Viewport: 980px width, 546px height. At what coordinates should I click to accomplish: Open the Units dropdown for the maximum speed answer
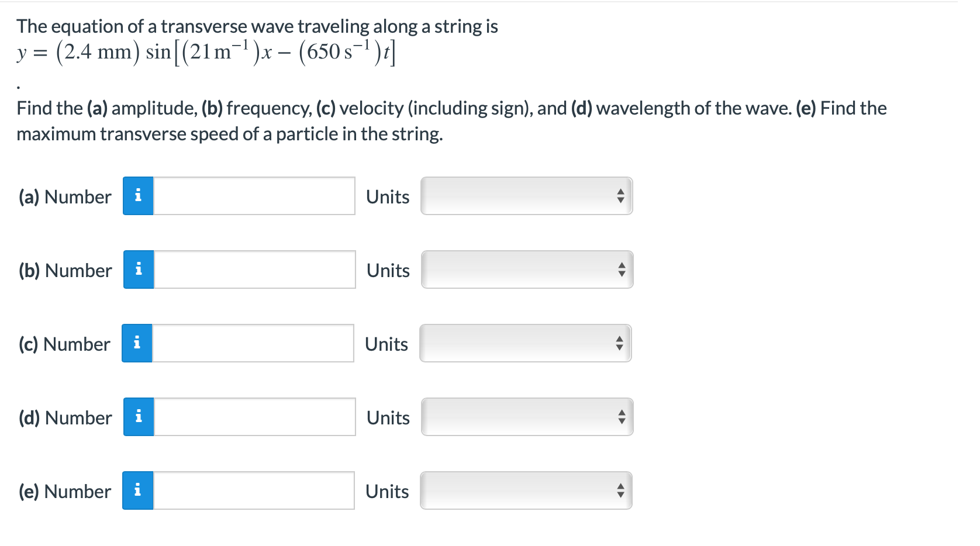[x=526, y=491]
